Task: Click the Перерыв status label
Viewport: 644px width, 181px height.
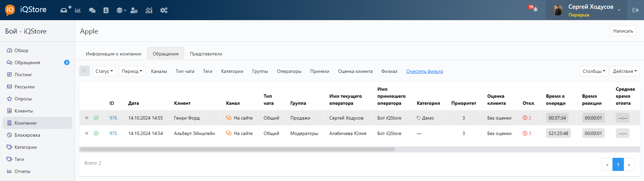Action: coord(579,15)
